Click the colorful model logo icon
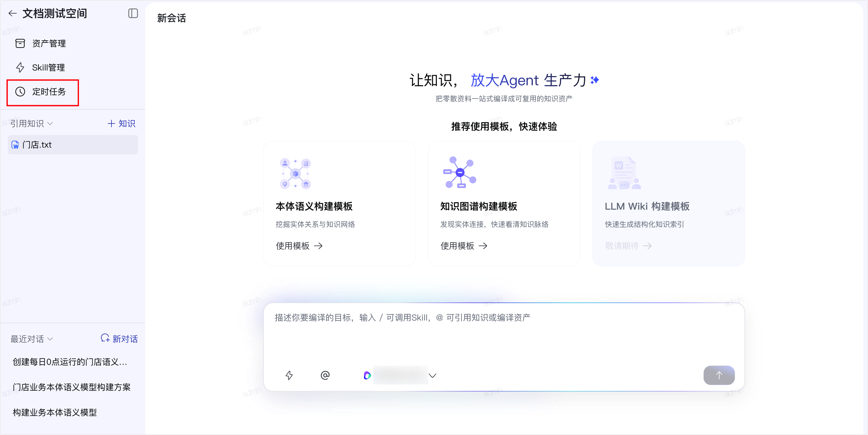The height and width of the screenshot is (435, 868). [x=367, y=375]
